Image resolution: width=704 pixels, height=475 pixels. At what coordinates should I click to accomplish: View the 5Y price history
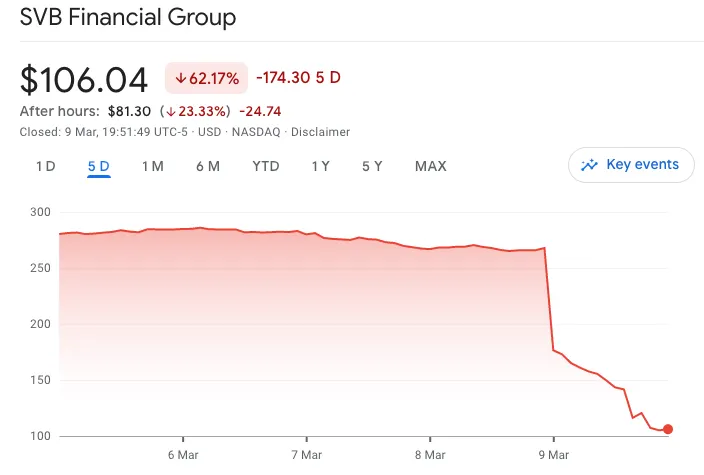pyautogui.click(x=372, y=166)
